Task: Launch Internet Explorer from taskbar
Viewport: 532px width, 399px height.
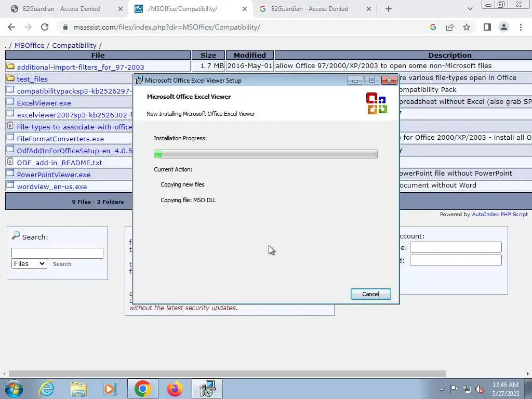Action: coord(46,389)
